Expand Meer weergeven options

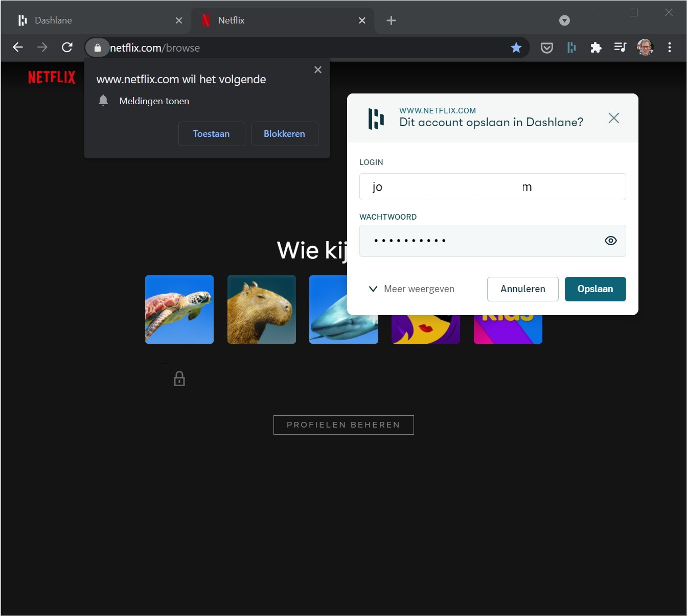[411, 289]
